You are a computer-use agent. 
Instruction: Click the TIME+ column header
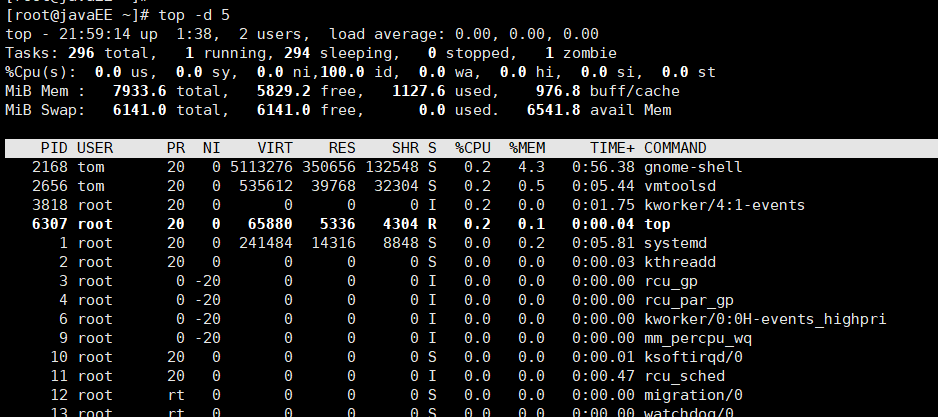pyautogui.click(x=612, y=148)
